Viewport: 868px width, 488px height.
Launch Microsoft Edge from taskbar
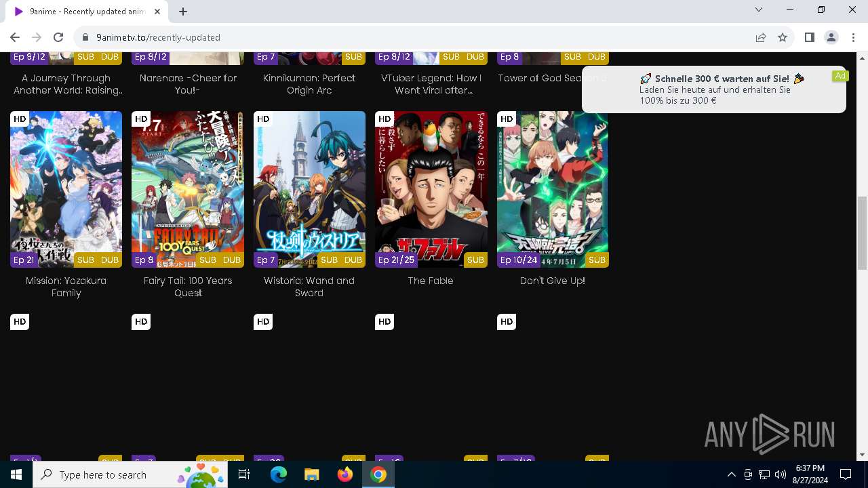coord(279,474)
